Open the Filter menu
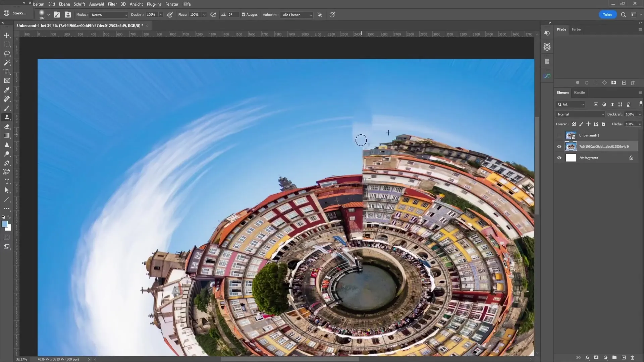 [112, 4]
